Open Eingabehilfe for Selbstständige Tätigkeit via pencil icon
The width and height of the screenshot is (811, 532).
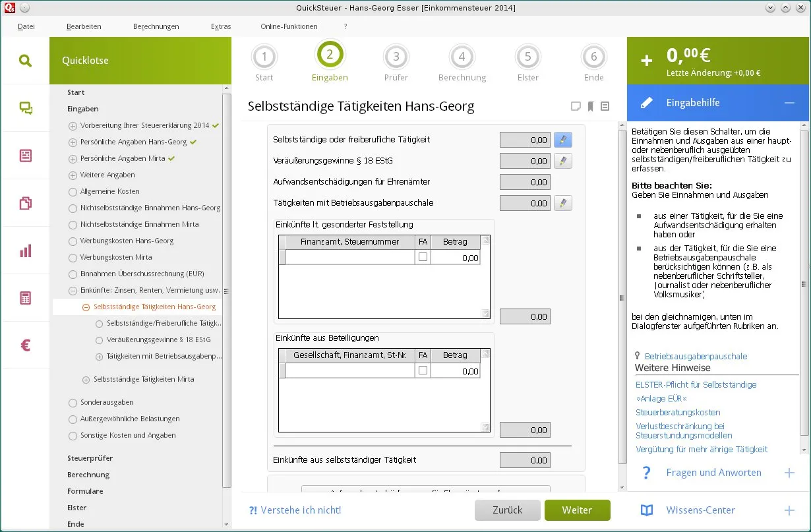tap(564, 139)
